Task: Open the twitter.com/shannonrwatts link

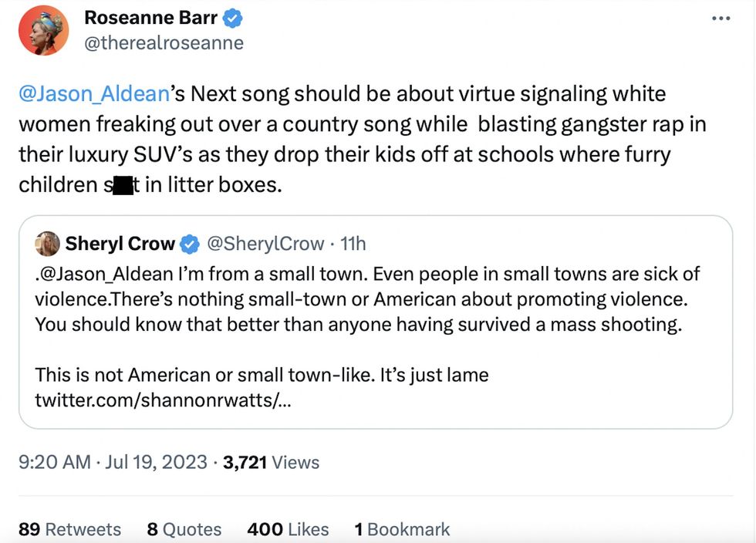Action: (x=162, y=400)
